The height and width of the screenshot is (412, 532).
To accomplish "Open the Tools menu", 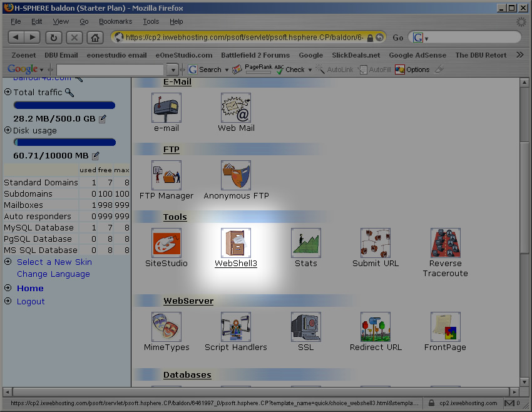I will pos(151,21).
